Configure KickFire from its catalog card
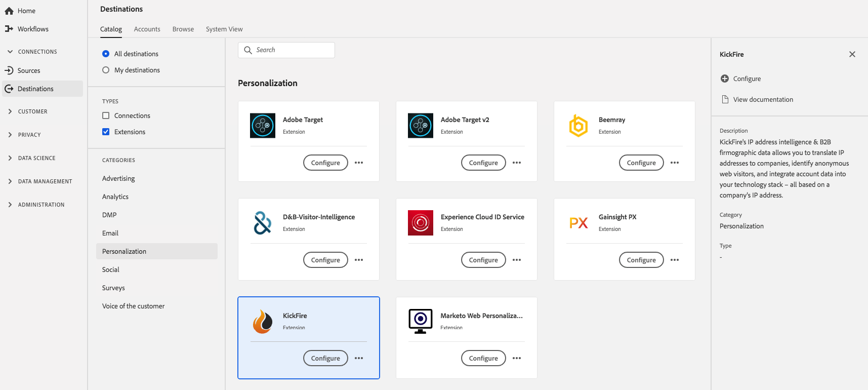Screen dimensions: 868x390 (325, 358)
